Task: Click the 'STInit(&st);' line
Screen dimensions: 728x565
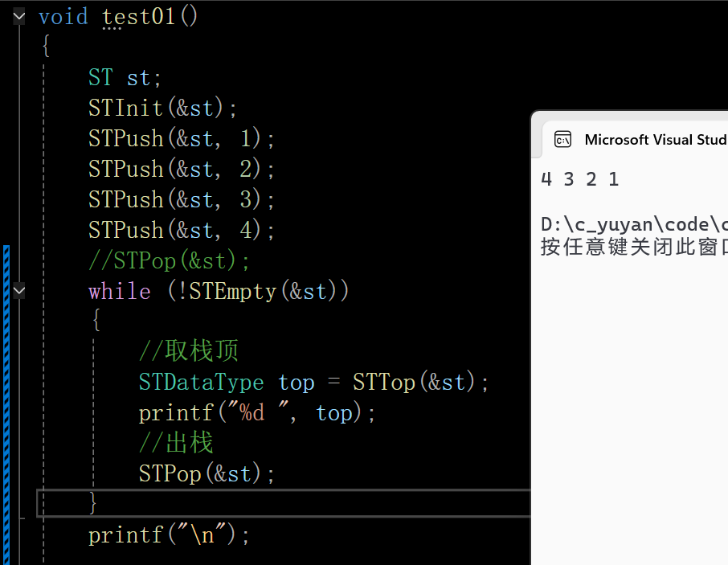Action: click(162, 108)
